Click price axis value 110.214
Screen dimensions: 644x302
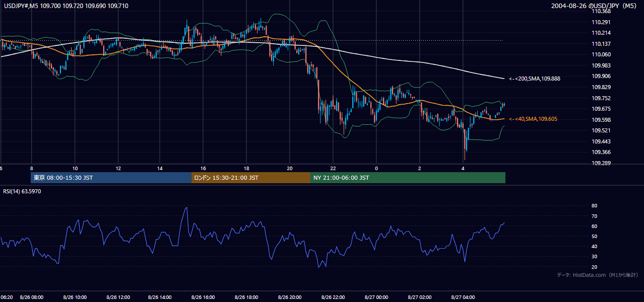point(602,33)
